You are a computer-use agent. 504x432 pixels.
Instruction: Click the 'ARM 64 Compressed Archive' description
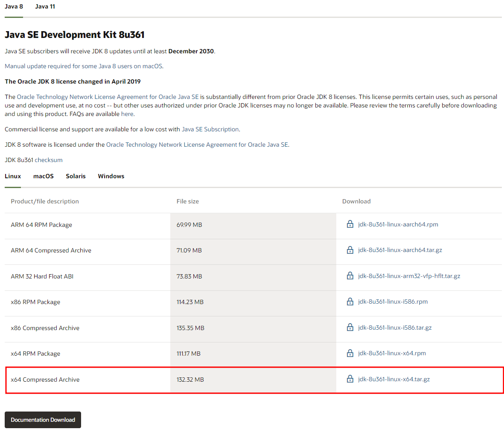tap(51, 250)
